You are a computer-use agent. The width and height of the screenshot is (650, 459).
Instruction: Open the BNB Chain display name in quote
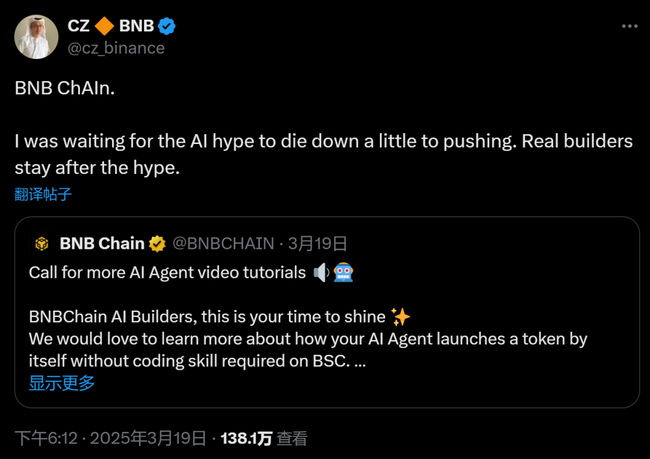(x=102, y=243)
